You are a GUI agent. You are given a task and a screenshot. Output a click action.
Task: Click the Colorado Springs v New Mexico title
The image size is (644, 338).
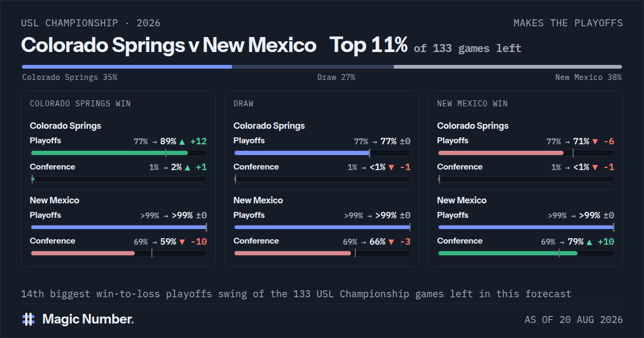click(169, 45)
